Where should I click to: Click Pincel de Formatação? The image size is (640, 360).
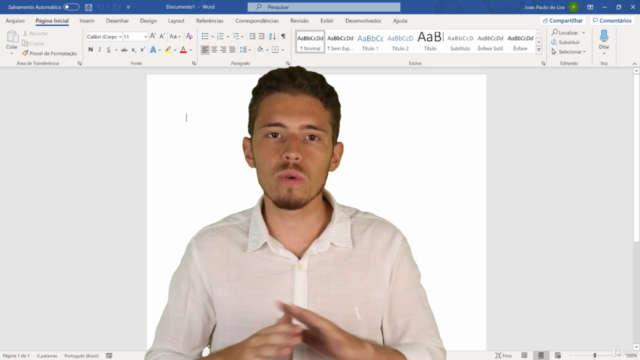49,53
